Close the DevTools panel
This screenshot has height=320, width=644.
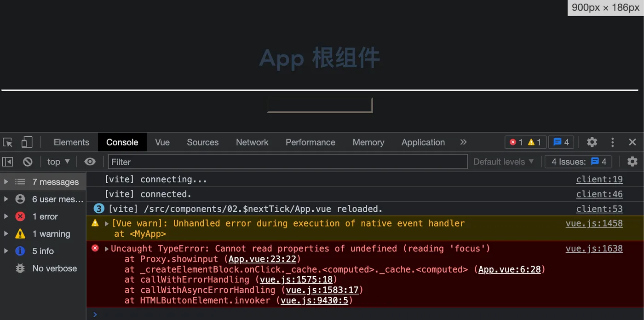632,142
